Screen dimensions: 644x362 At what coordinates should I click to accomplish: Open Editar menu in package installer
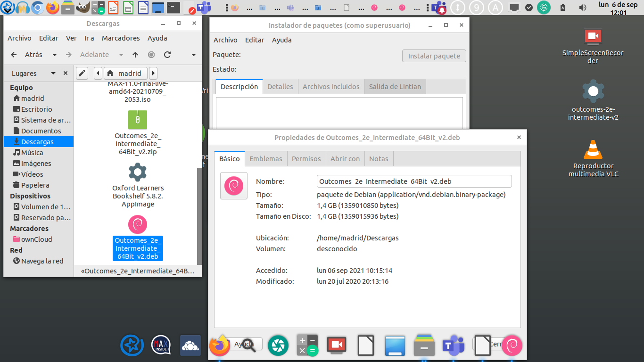coord(255,40)
